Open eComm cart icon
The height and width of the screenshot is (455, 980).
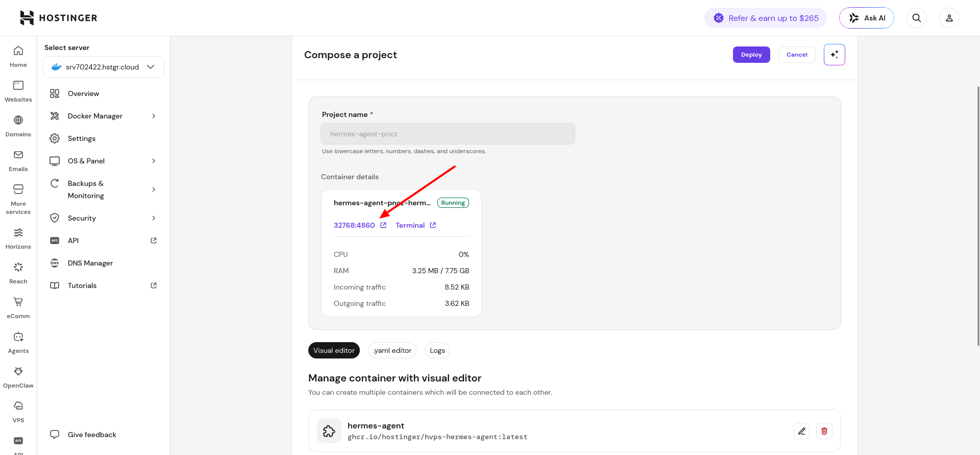pyautogui.click(x=18, y=302)
